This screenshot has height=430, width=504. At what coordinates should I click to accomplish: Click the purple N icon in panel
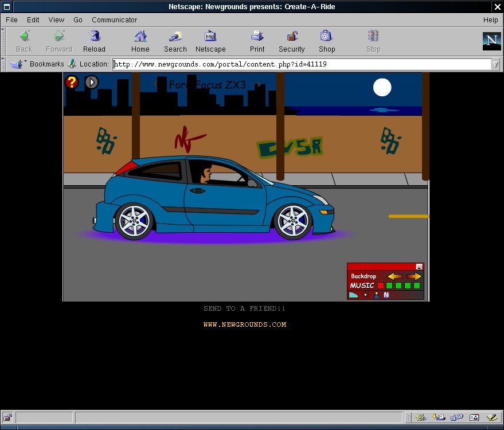pos(386,295)
